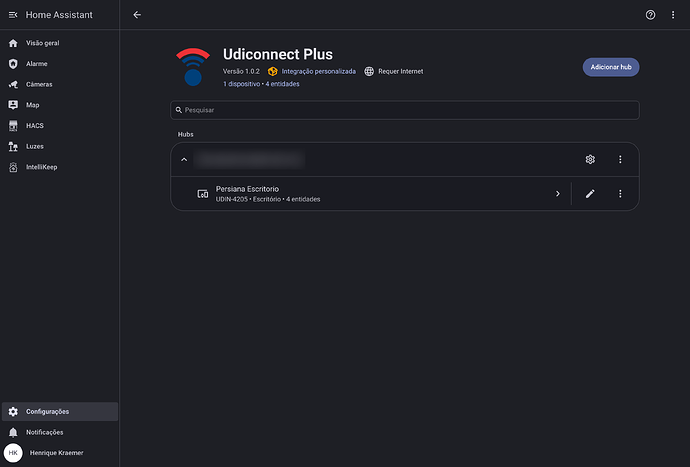Open HACS from the sidebar
This screenshot has height=467, width=690.
coord(59,126)
